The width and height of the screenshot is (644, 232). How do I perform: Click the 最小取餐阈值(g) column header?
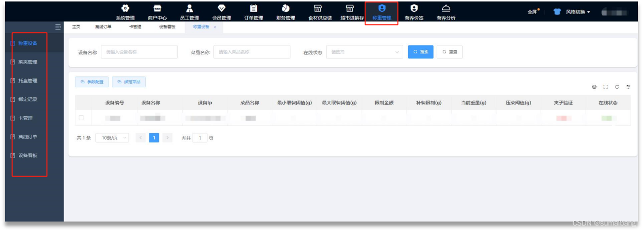(x=295, y=103)
